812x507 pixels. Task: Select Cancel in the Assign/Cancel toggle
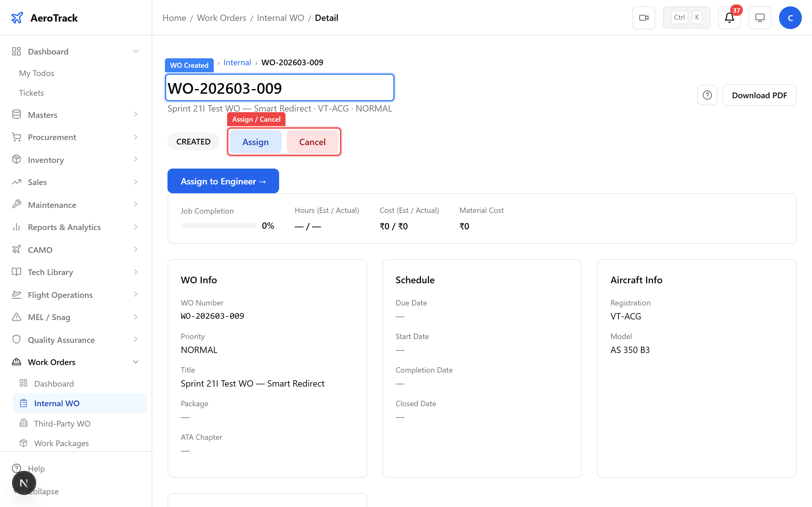click(x=312, y=142)
